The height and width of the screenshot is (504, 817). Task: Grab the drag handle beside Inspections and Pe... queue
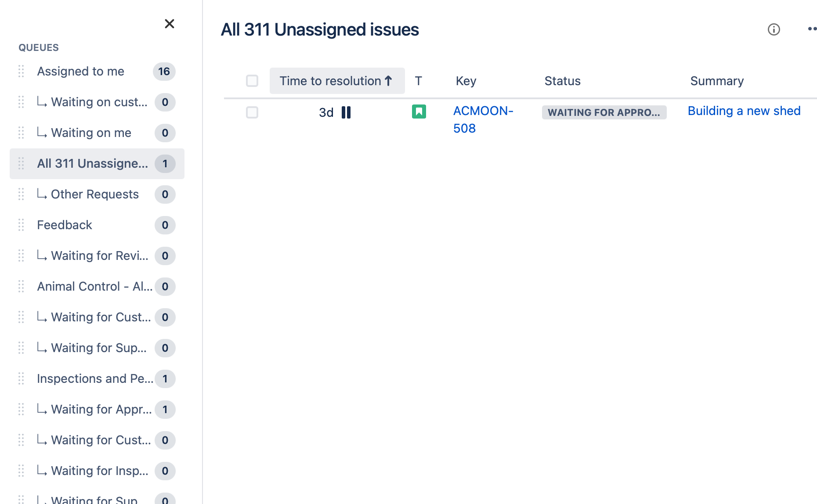(21, 379)
